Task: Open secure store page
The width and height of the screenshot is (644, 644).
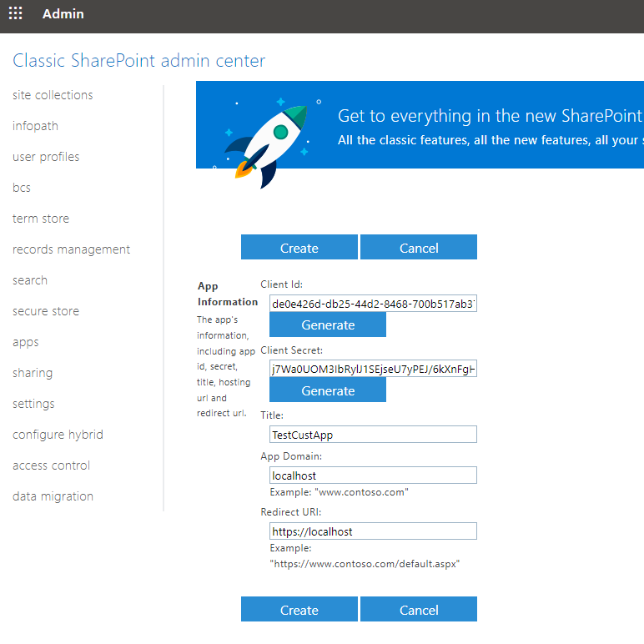Action: 46,311
